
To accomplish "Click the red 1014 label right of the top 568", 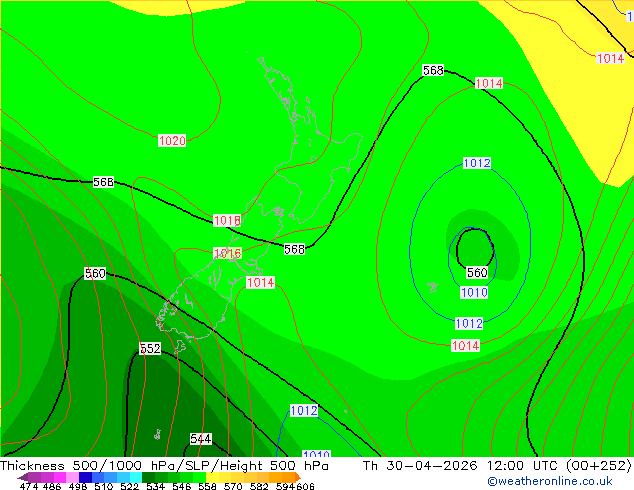I will point(489,83).
